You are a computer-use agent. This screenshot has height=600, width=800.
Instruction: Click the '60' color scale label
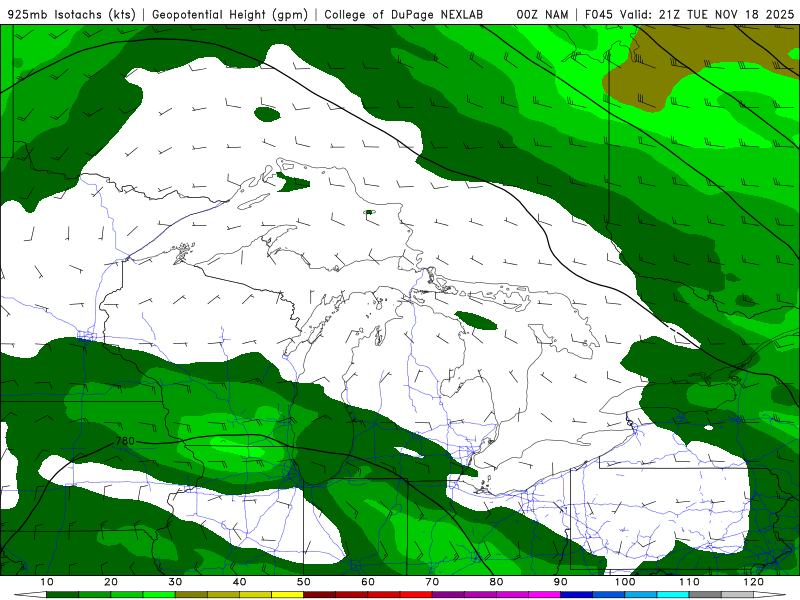(x=368, y=582)
